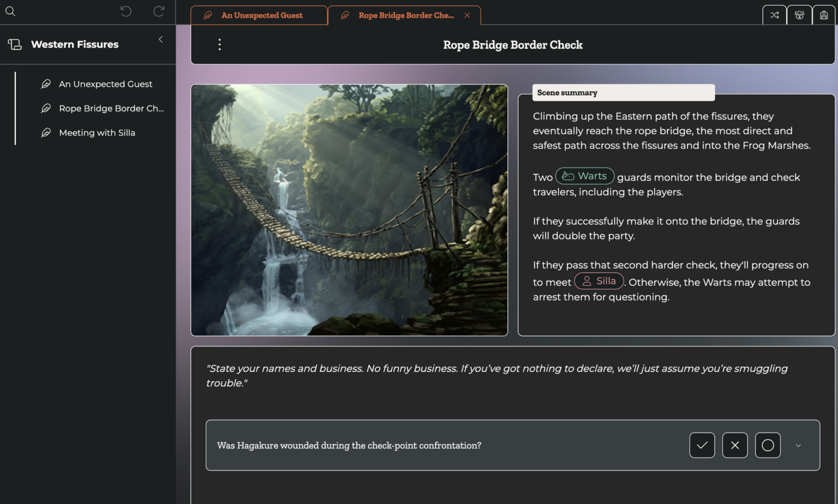Collapse the Western Fissures sidebar
The width and height of the screenshot is (838, 504).
tap(161, 39)
